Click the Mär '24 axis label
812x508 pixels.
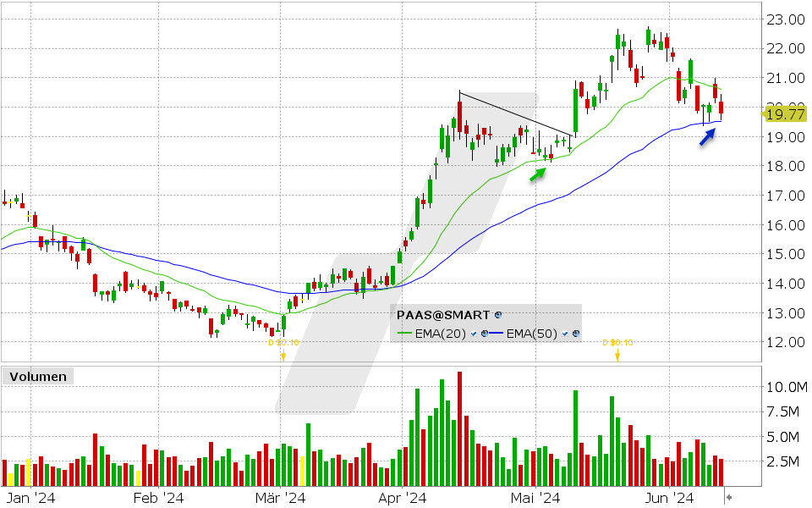coord(280,498)
